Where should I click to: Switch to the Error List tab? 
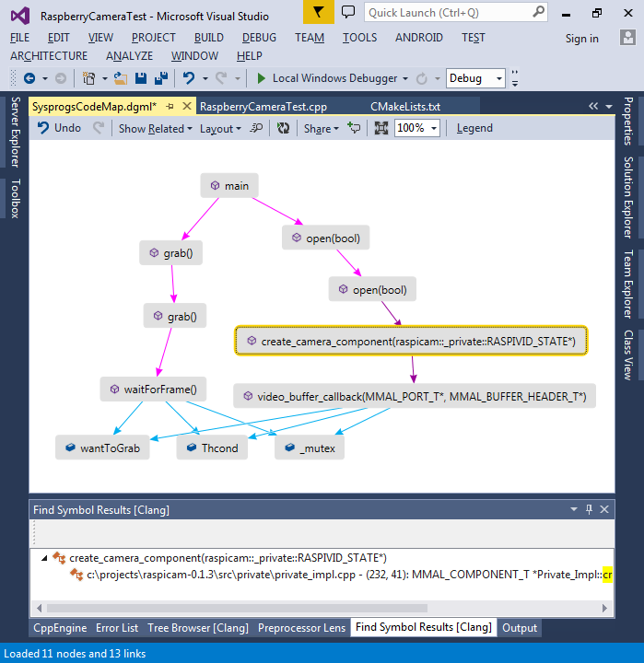click(x=117, y=628)
